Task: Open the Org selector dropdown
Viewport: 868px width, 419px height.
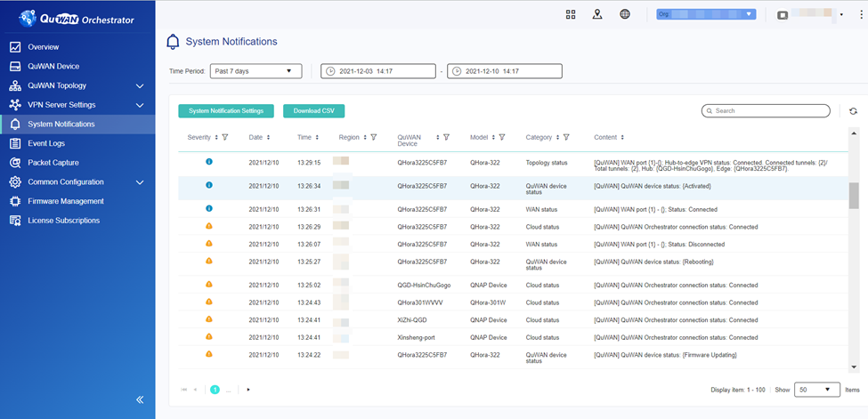Action: point(706,14)
